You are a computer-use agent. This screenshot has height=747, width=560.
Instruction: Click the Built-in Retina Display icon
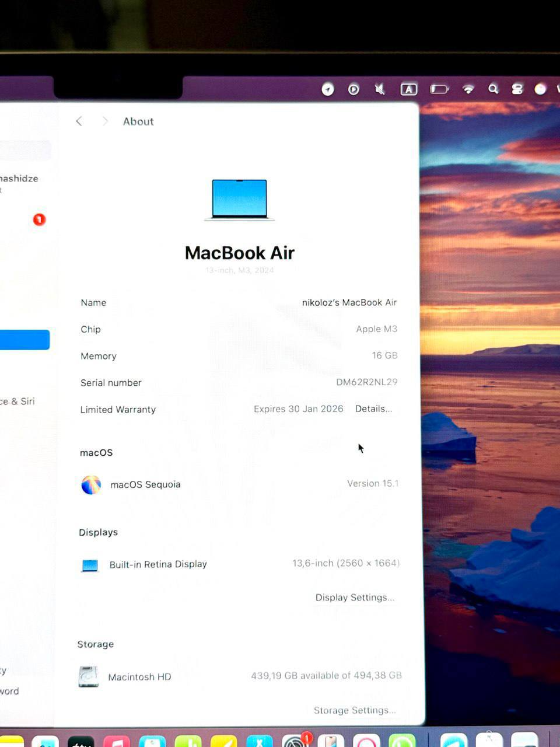click(90, 566)
